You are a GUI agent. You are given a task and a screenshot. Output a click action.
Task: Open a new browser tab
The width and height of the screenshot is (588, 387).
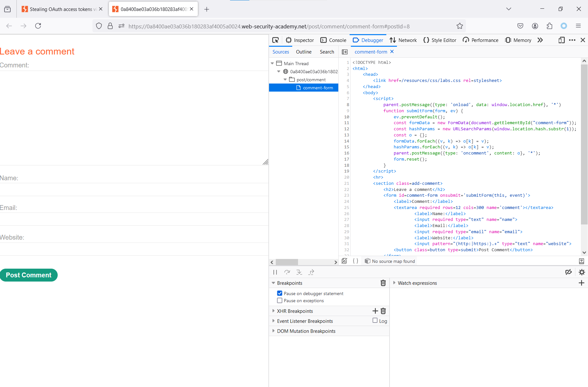[x=207, y=9]
